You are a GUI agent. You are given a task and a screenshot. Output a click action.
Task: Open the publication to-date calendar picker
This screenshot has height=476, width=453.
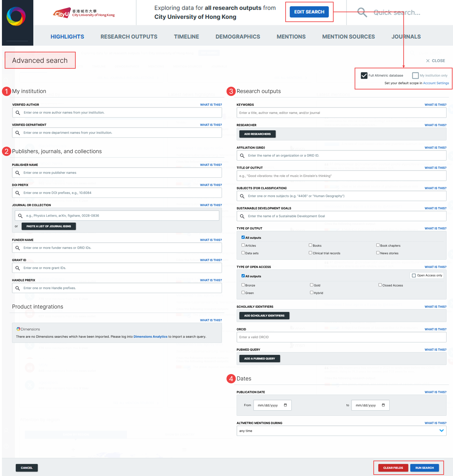[383, 405]
